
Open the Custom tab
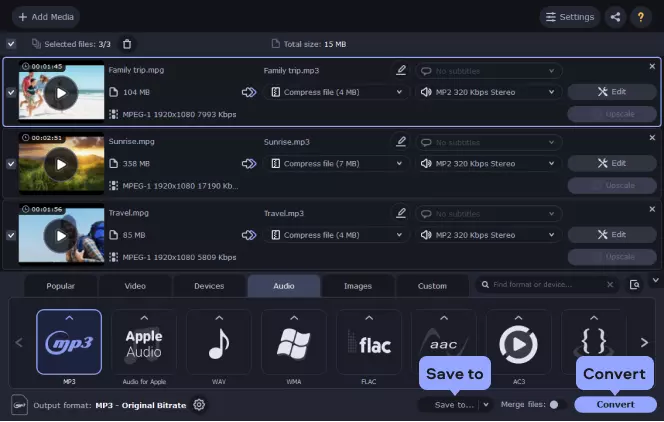tap(432, 286)
